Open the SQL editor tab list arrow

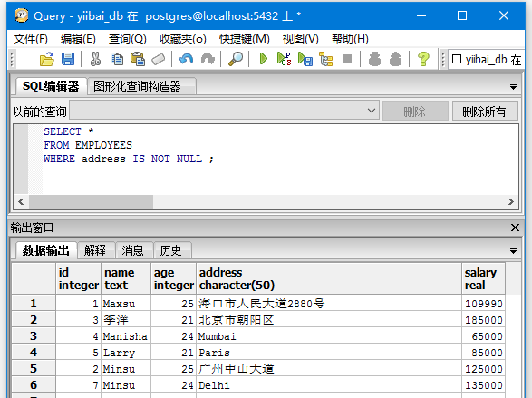coord(513,87)
